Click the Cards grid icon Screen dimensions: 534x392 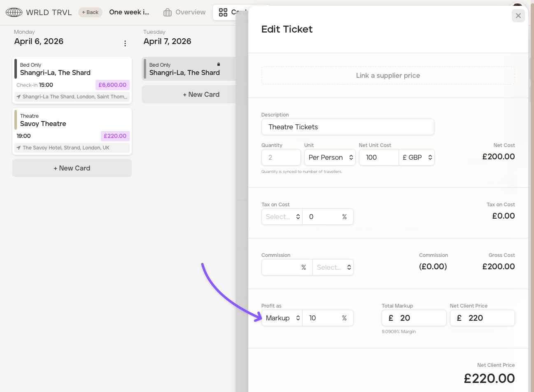point(223,12)
